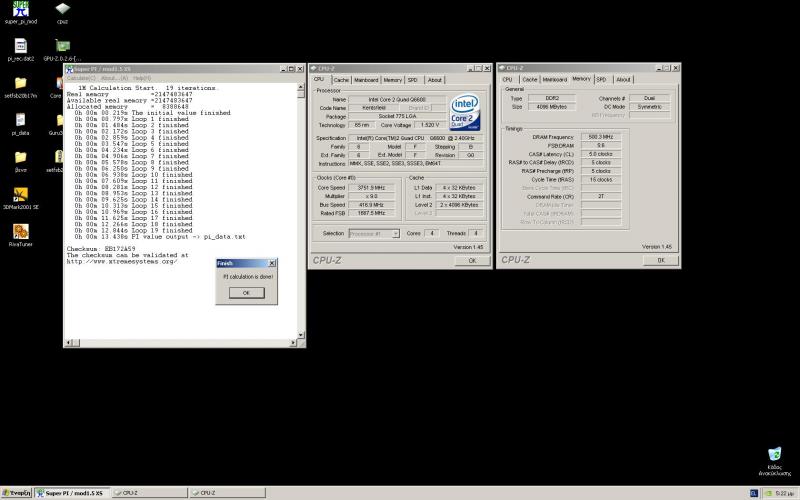Click the processor Name field 'Intel Core 2 Quad Q6600'
Screen dimensions: 800x500
tap(397, 99)
